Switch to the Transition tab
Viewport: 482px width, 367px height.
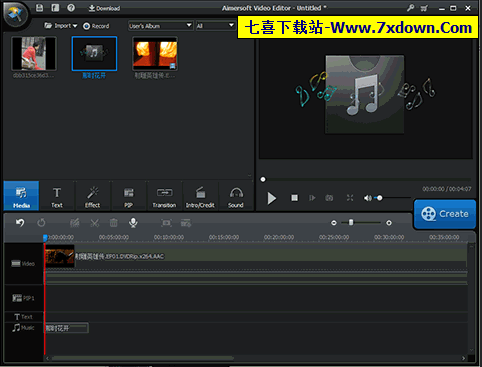point(164,196)
